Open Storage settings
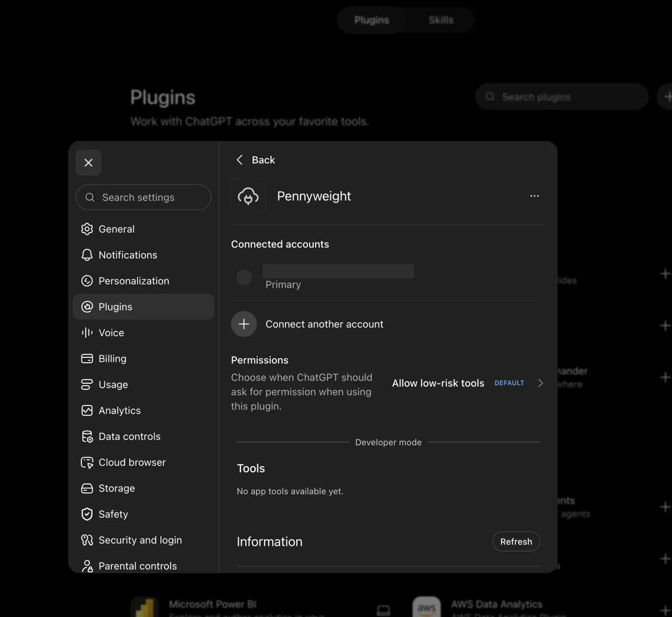Screen dimensions: 672x617 [x=143, y=488]
